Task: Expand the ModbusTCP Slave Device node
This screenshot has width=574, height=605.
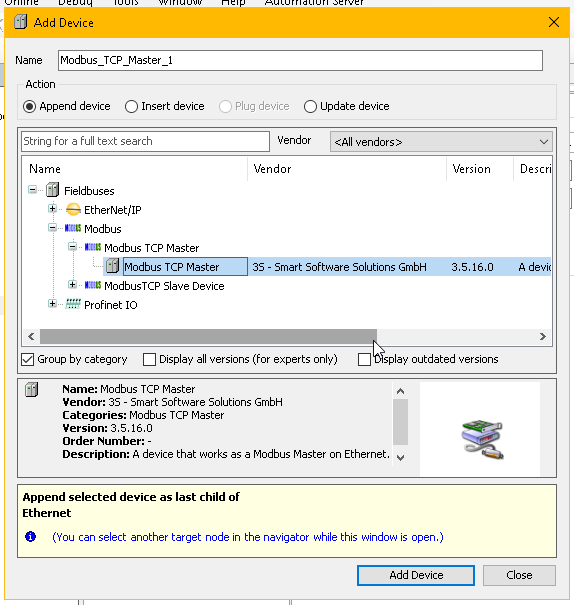Action: tap(72, 284)
